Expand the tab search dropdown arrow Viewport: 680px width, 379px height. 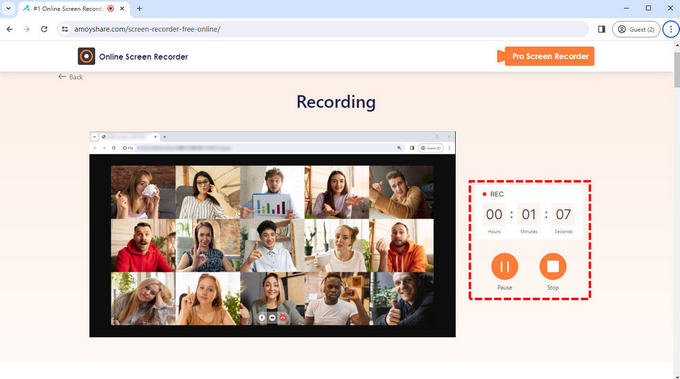(8, 8)
